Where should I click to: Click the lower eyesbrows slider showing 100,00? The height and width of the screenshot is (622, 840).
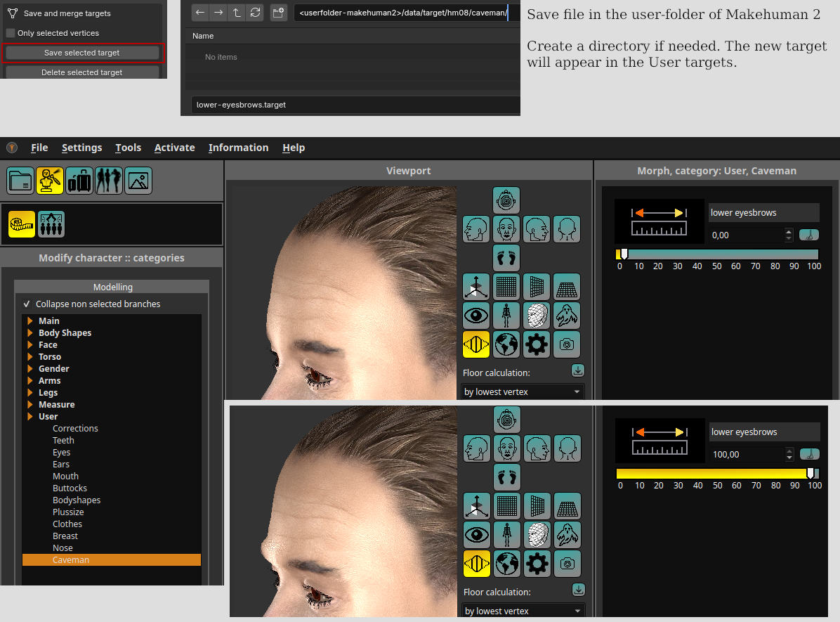pyautogui.click(x=716, y=474)
